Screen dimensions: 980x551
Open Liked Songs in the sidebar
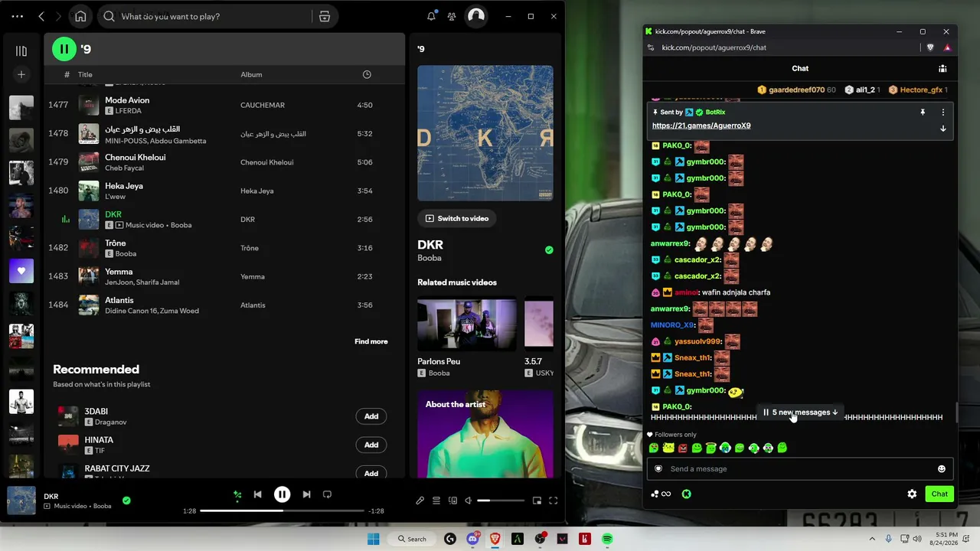(21, 271)
